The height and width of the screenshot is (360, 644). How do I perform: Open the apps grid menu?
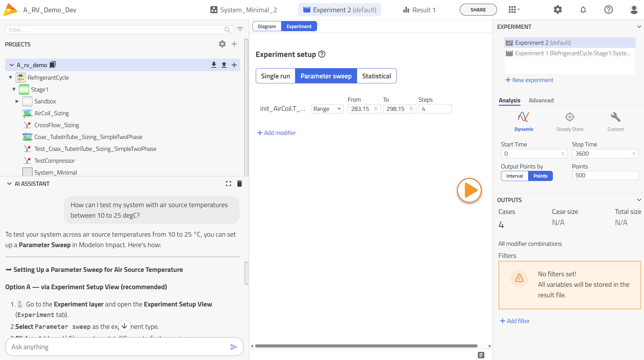[513, 10]
